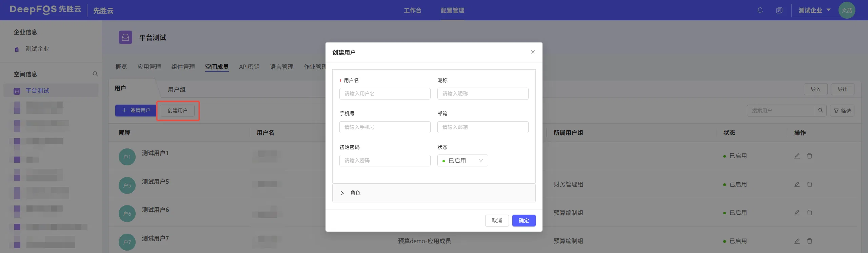Image resolution: width=868 pixels, height=253 pixels.
Task: Open the 状态 dropdown showing 已启用
Action: click(463, 161)
